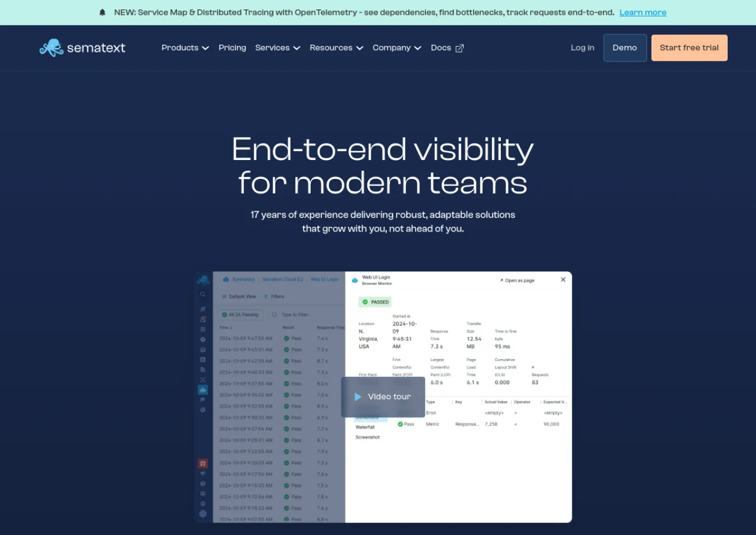Click Open as page in the demo panel
The width and height of the screenshot is (756, 535).
point(517,280)
